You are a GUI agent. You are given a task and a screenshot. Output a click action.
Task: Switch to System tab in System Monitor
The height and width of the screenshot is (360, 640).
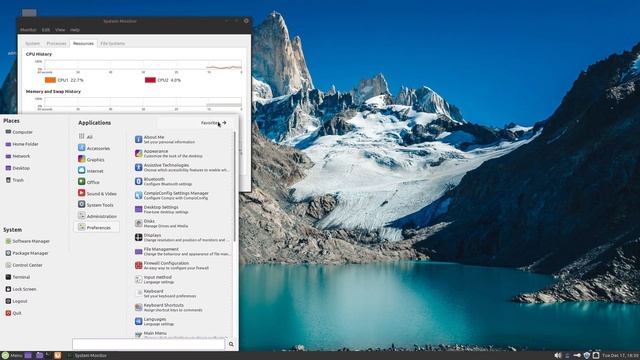coord(33,43)
